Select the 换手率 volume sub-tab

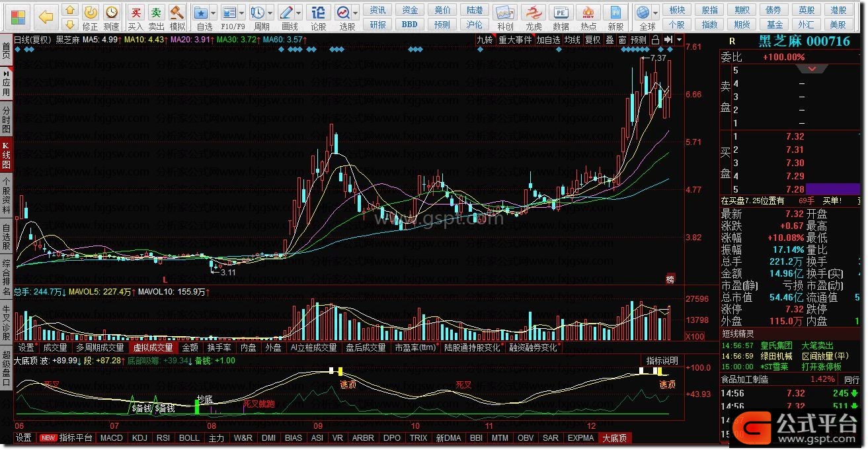click(219, 347)
